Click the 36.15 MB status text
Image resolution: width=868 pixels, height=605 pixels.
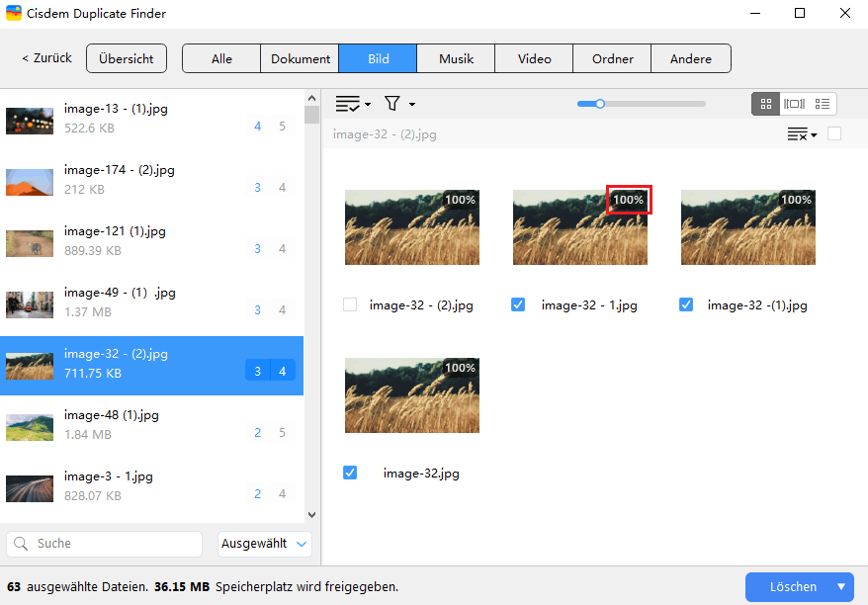point(182,587)
